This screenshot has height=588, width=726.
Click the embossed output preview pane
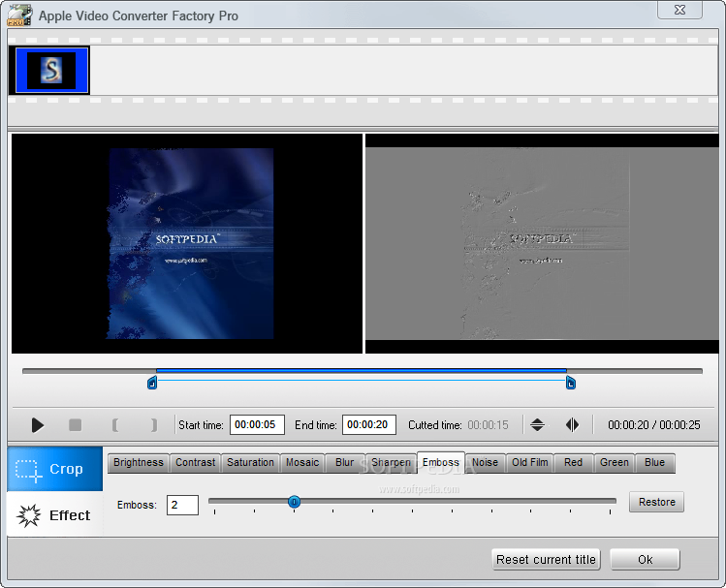542,244
